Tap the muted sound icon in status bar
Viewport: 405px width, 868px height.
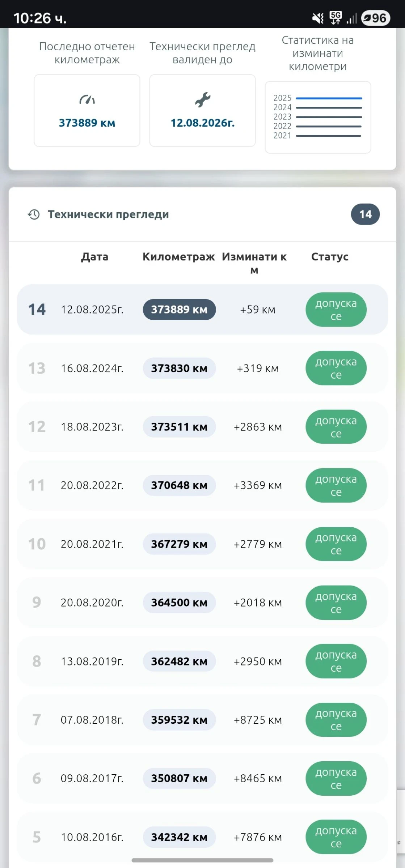(318, 18)
